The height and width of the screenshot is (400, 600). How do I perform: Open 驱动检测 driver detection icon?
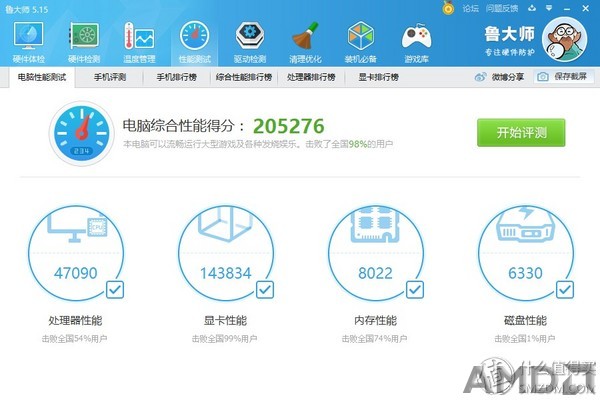[x=249, y=36]
